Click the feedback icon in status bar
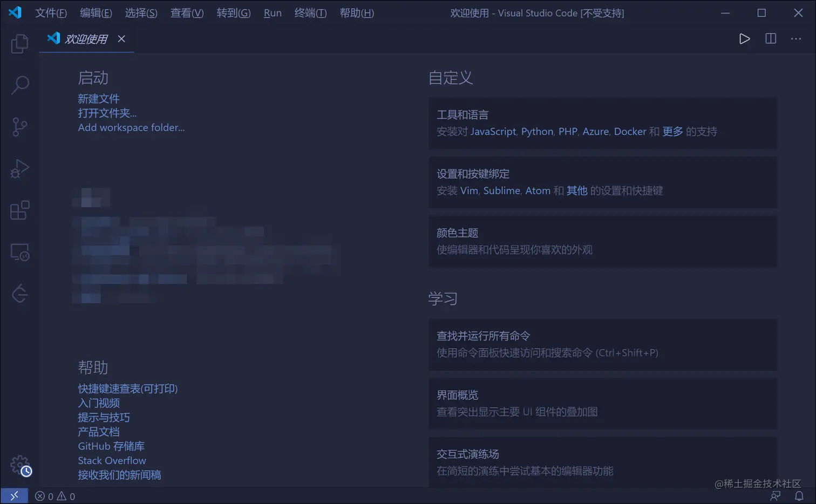The height and width of the screenshot is (504, 816). [776, 496]
